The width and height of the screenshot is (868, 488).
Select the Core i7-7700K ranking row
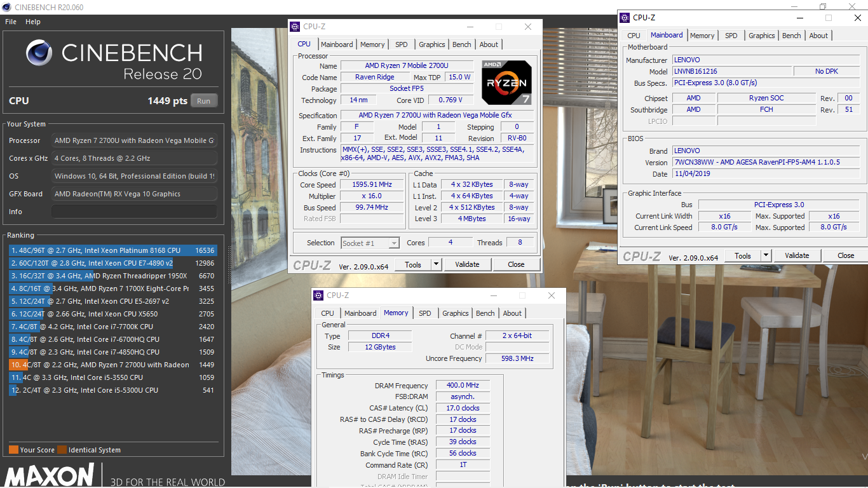point(112,327)
